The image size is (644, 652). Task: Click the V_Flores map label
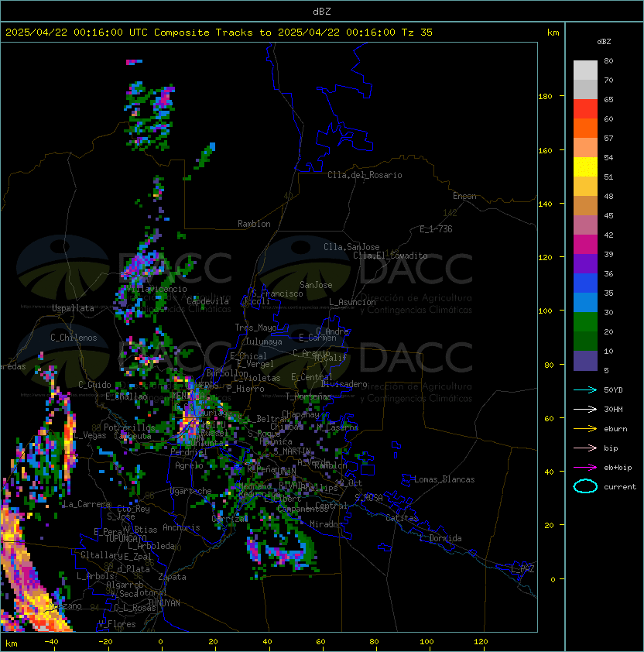[x=117, y=624]
